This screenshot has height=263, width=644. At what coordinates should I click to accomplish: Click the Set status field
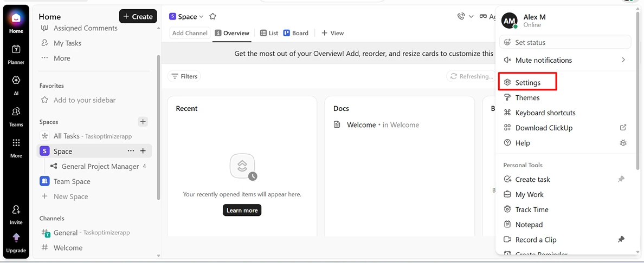pyautogui.click(x=565, y=42)
